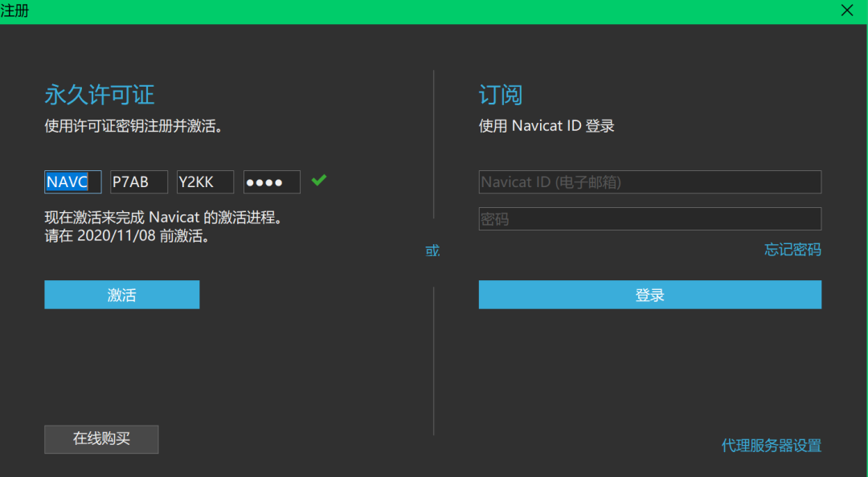The width and height of the screenshot is (868, 477).
Task: Focus the masked fourth license key field
Action: (x=272, y=182)
